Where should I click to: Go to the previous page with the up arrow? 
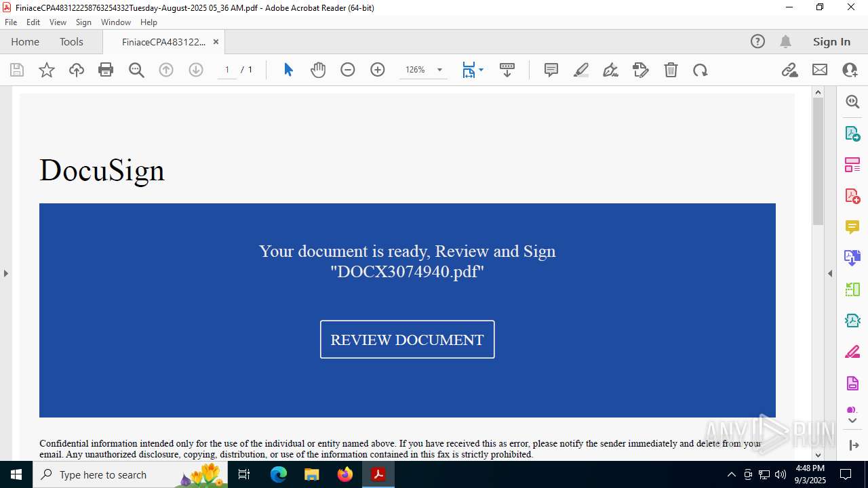(166, 70)
